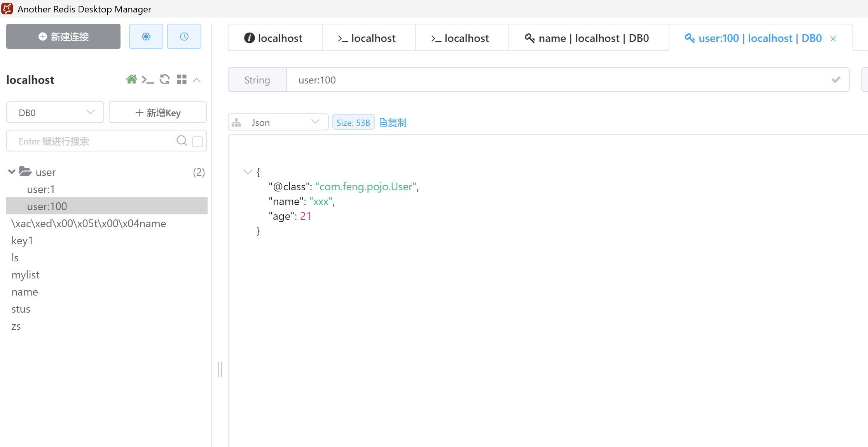Click the refresh icon for localhost connection

point(164,80)
